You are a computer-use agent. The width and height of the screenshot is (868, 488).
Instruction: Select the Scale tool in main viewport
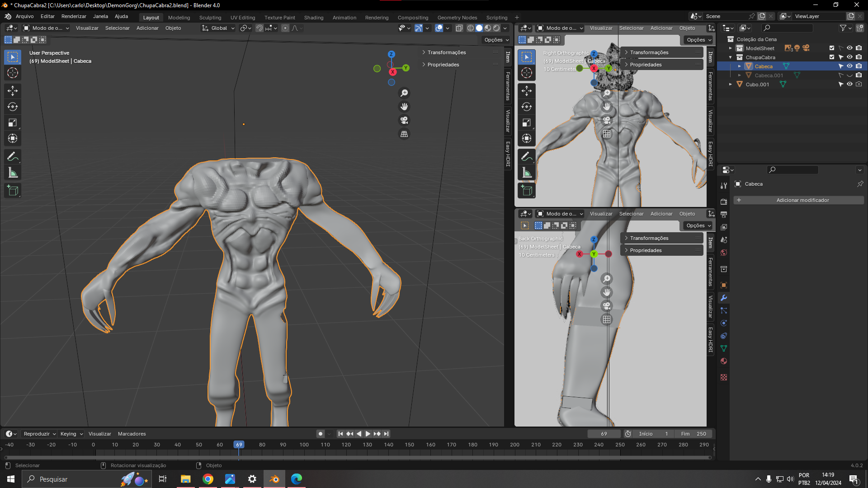point(13,122)
